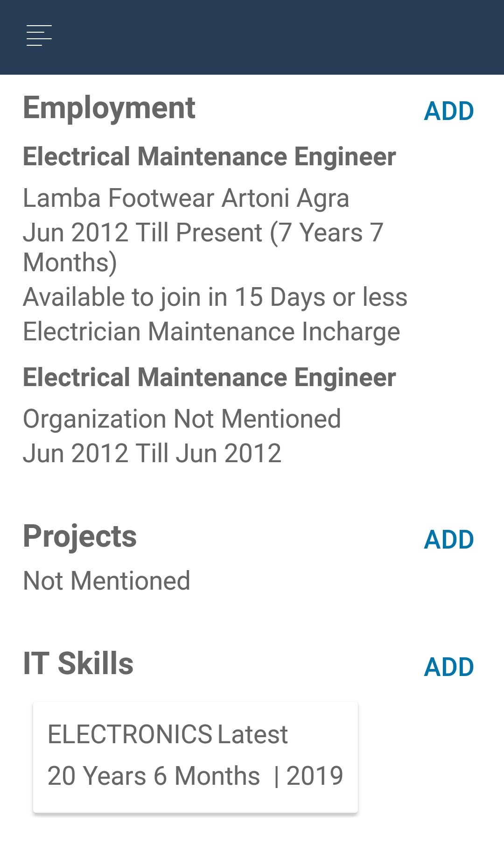Tap the Jun 2012 Till Present duration

(x=203, y=246)
